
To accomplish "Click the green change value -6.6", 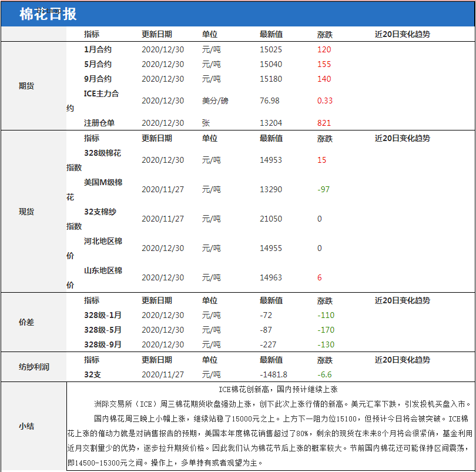I will pyautogui.click(x=324, y=374).
